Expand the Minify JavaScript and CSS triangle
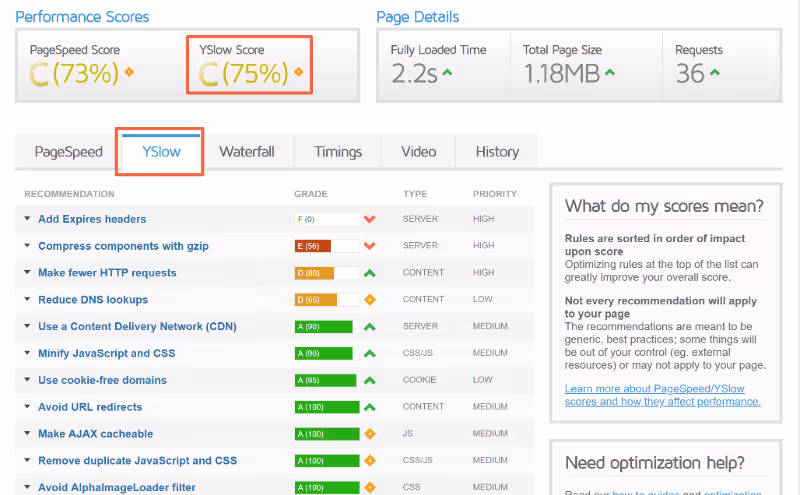Viewport: 800px width, 495px height. pos(27,353)
